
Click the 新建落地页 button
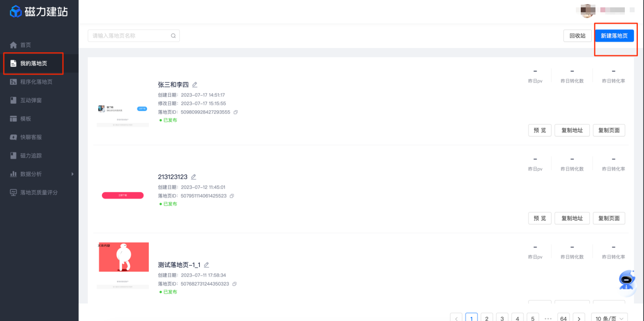click(614, 36)
